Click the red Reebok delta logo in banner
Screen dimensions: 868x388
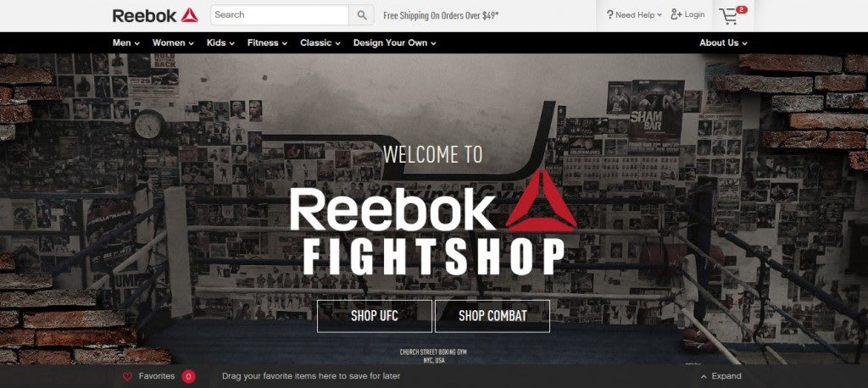click(541, 201)
